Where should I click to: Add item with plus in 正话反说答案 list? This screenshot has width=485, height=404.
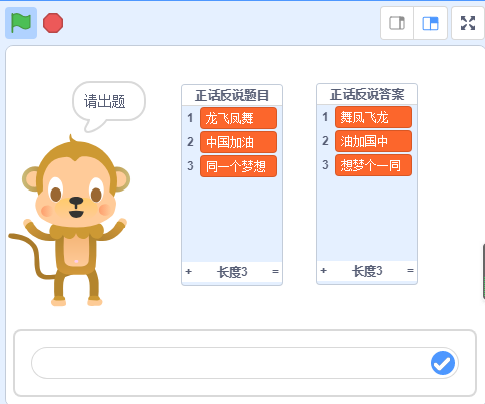(323, 271)
